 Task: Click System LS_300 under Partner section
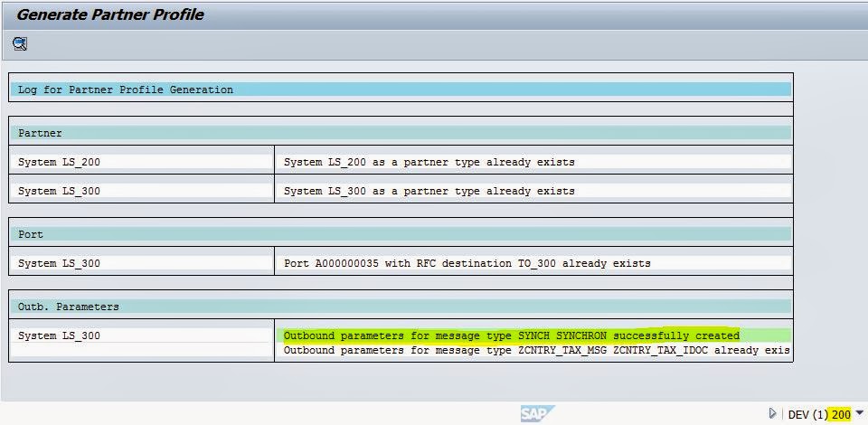click(x=60, y=191)
